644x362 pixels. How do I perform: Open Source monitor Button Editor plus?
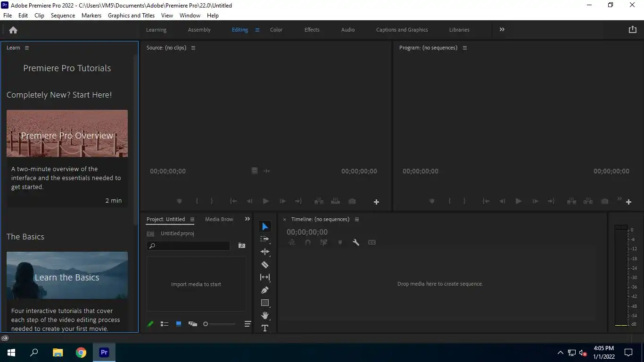click(376, 202)
